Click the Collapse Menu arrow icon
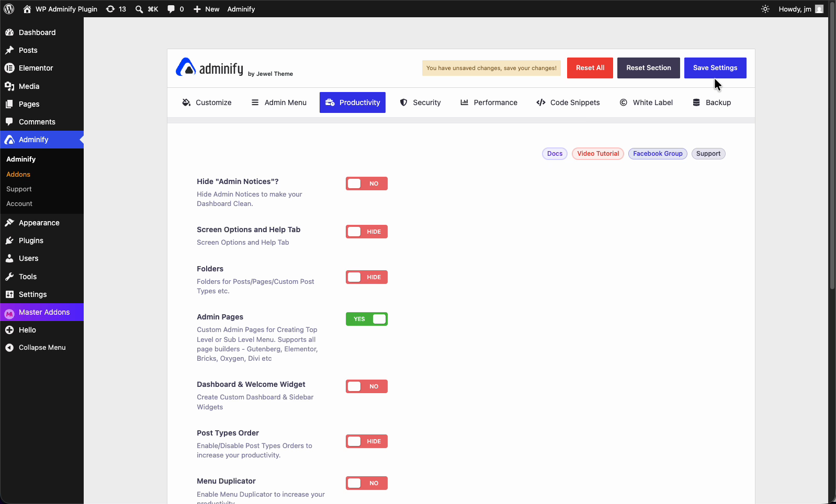The height and width of the screenshot is (504, 836). click(9, 348)
